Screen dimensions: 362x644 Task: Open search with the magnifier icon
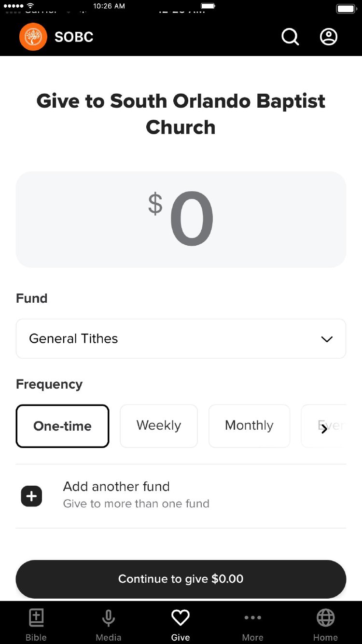coord(290,37)
